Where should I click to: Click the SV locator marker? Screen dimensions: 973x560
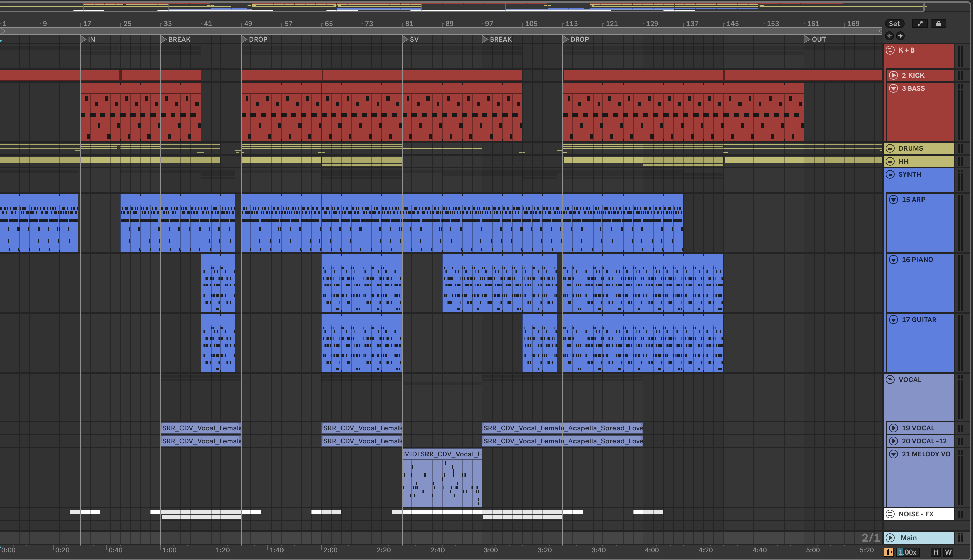click(405, 39)
